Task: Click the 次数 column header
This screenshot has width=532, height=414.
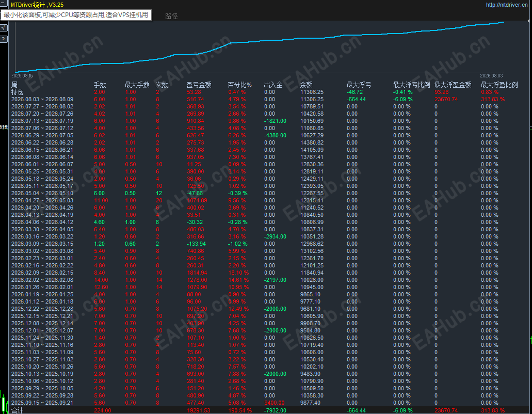Action: pyautogui.click(x=162, y=85)
